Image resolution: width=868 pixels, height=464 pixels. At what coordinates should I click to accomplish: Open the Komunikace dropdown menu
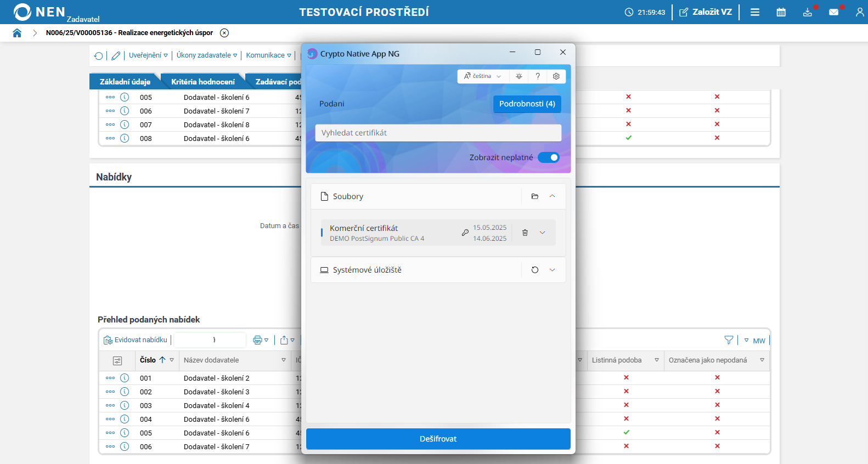click(269, 55)
